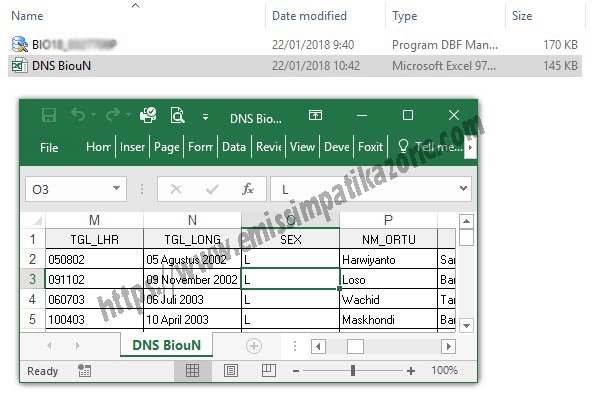Open the Page Layout ribbon tab
Screen dimensions: 605x406
[x=166, y=147]
